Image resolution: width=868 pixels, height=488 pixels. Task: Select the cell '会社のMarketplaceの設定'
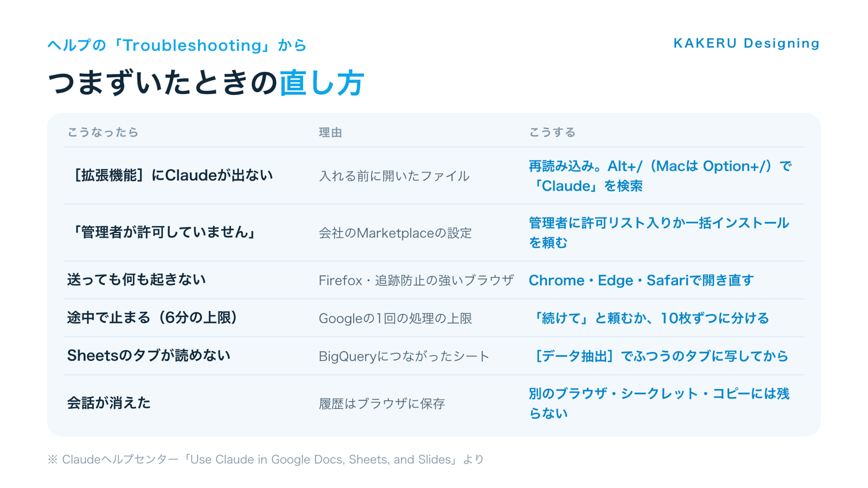pyautogui.click(x=395, y=233)
